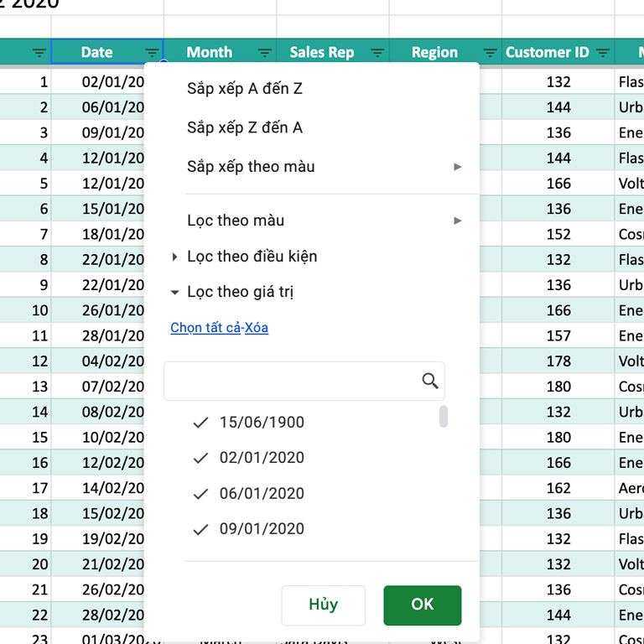Image resolution: width=644 pixels, height=644 pixels.
Task: Open the Month column filter icon
Action: 264,53
